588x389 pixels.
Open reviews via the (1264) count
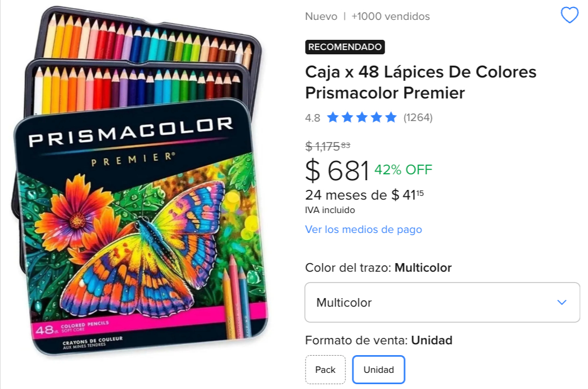click(418, 118)
